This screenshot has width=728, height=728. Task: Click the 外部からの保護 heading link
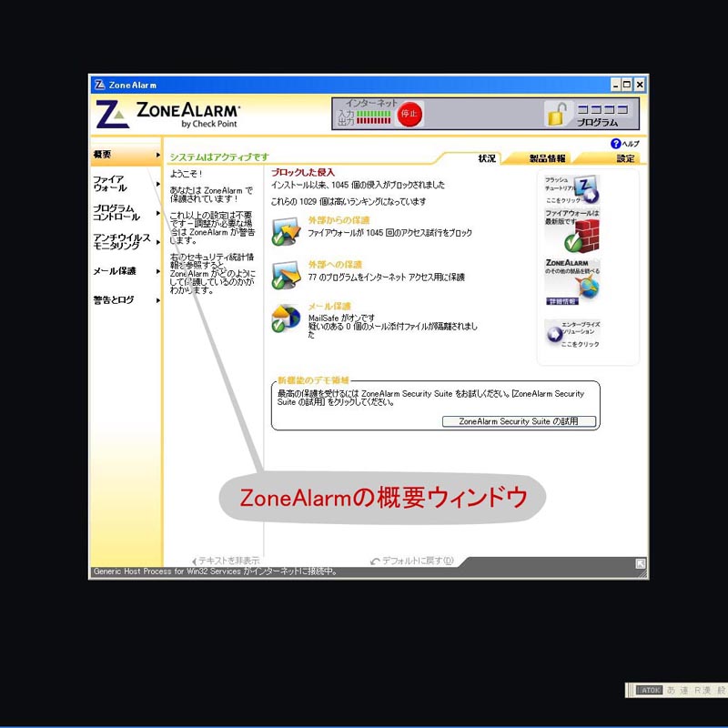(x=339, y=220)
